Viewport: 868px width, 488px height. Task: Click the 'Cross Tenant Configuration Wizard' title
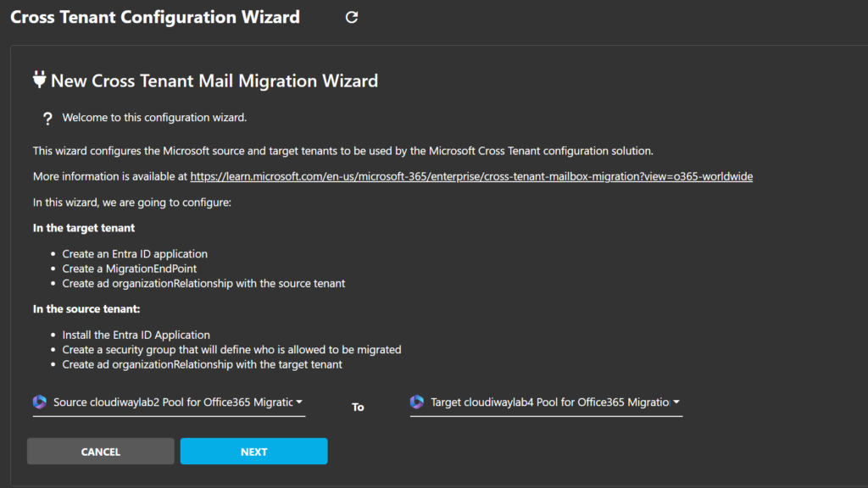pyautogui.click(x=155, y=17)
